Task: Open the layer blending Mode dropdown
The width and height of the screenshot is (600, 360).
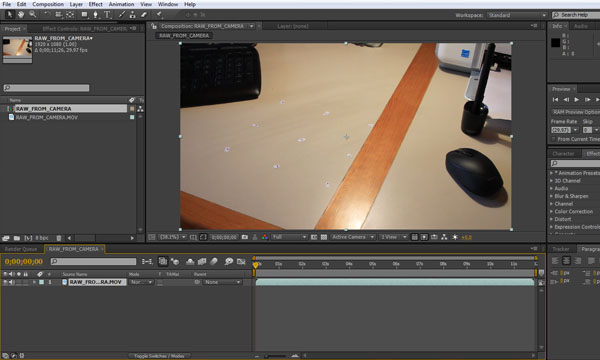Action: 141,282
